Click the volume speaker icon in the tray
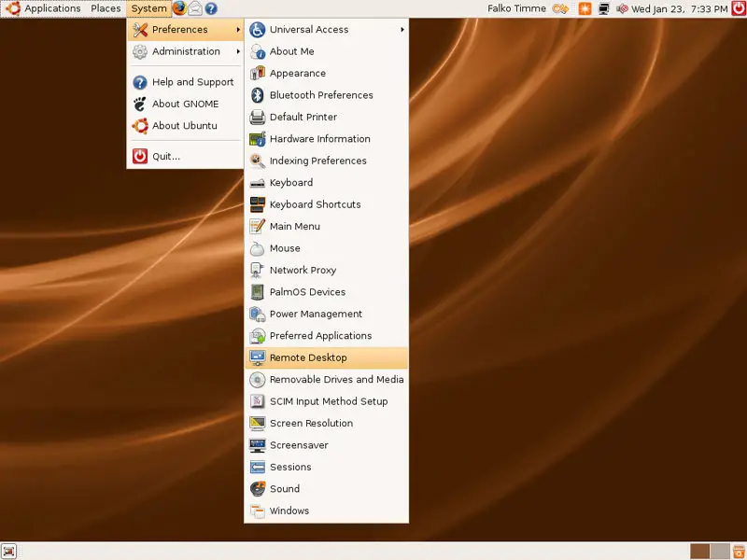This screenshot has height=560, width=747. (622, 8)
